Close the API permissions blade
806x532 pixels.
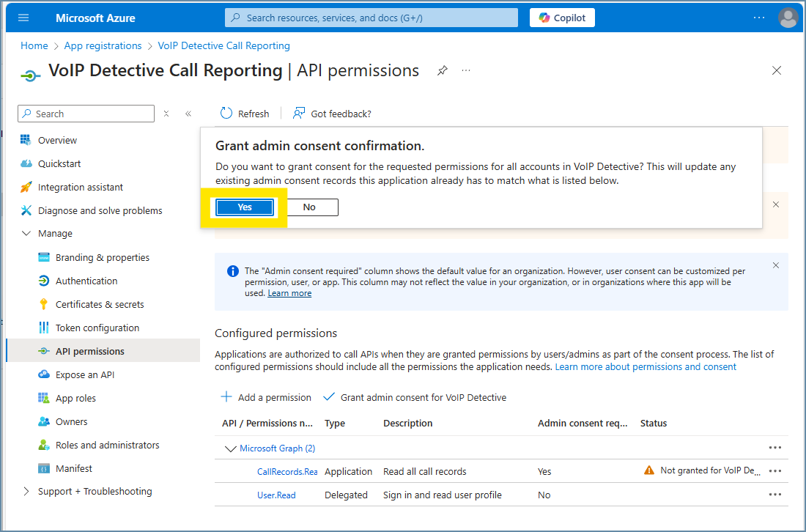click(776, 70)
